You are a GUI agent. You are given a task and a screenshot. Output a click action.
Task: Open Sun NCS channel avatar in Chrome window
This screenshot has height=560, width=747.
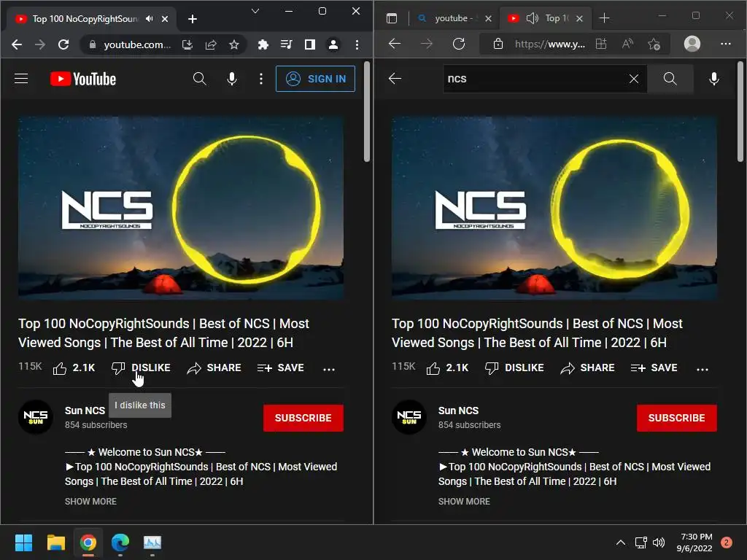tap(36, 417)
